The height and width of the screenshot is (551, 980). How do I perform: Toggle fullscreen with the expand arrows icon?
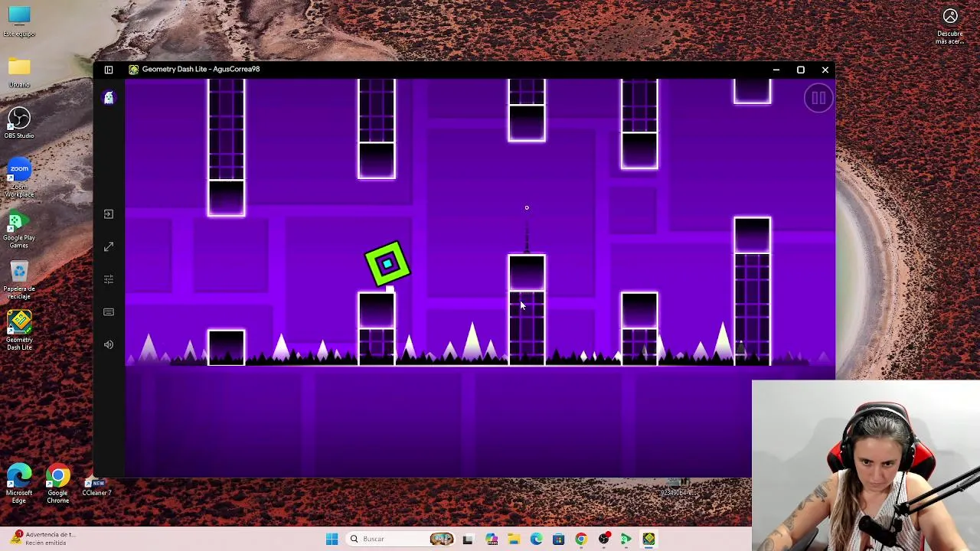(x=109, y=246)
